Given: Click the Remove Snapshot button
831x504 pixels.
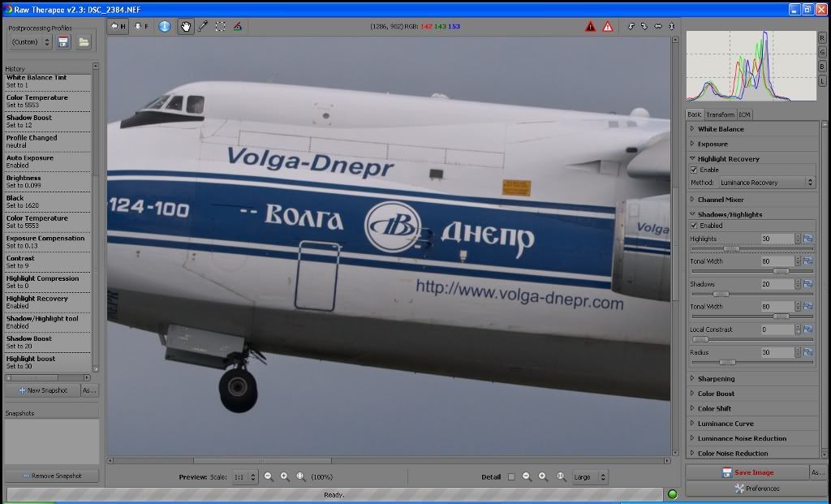Looking at the screenshot, I should [51, 476].
